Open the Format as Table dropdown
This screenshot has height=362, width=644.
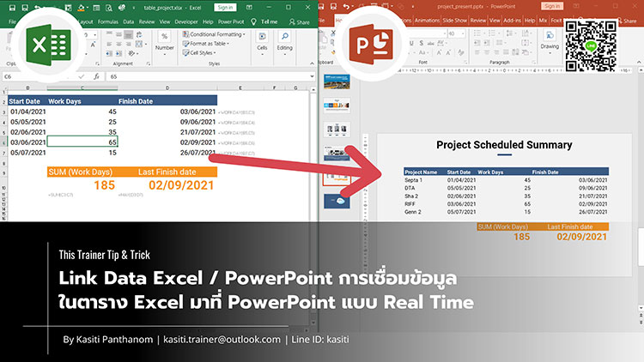click(x=206, y=44)
